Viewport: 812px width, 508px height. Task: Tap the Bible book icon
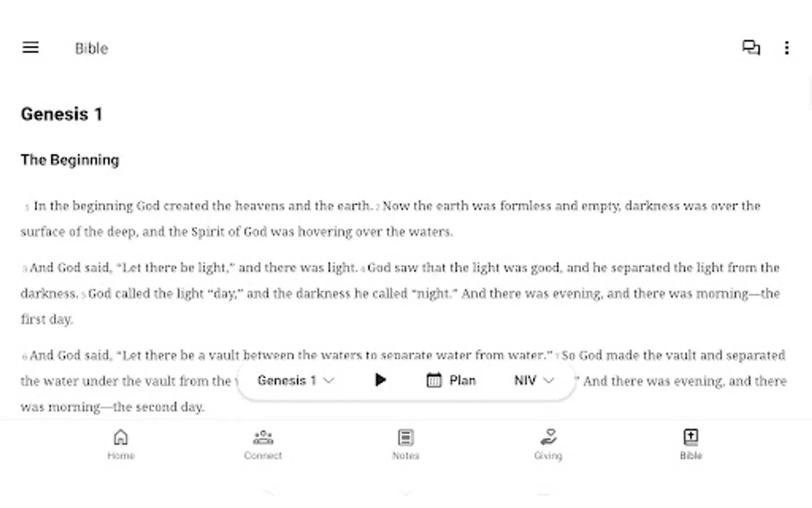tap(691, 437)
